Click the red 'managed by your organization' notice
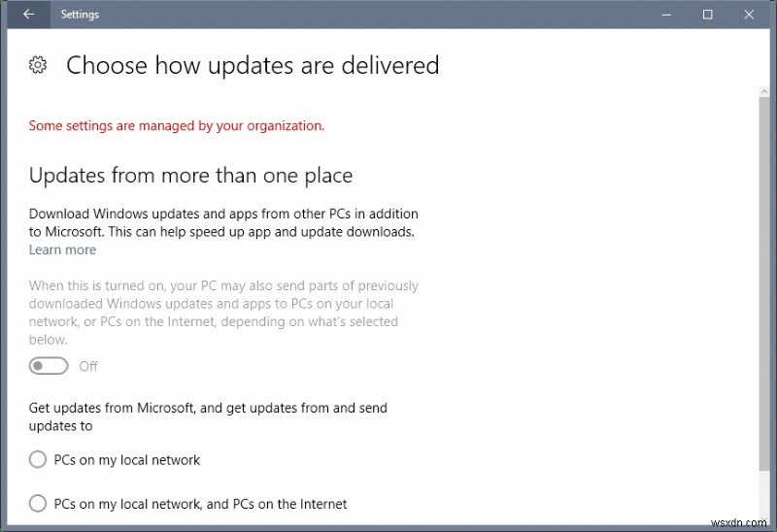Image resolution: width=777 pixels, height=532 pixels. pos(176,125)
